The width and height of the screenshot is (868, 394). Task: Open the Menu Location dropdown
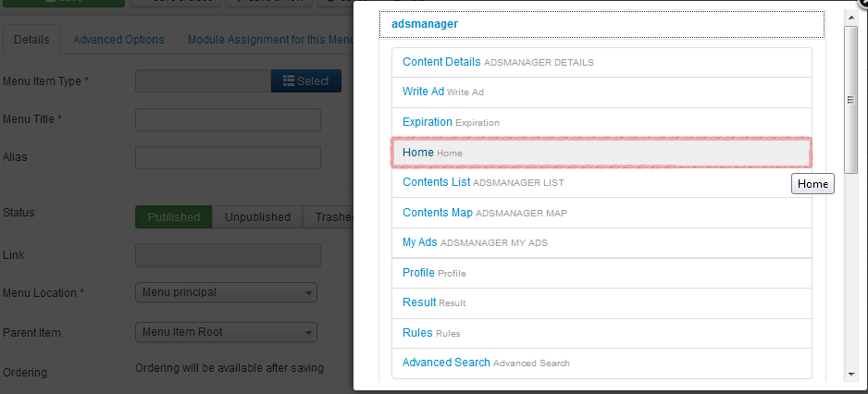[226, 292]
